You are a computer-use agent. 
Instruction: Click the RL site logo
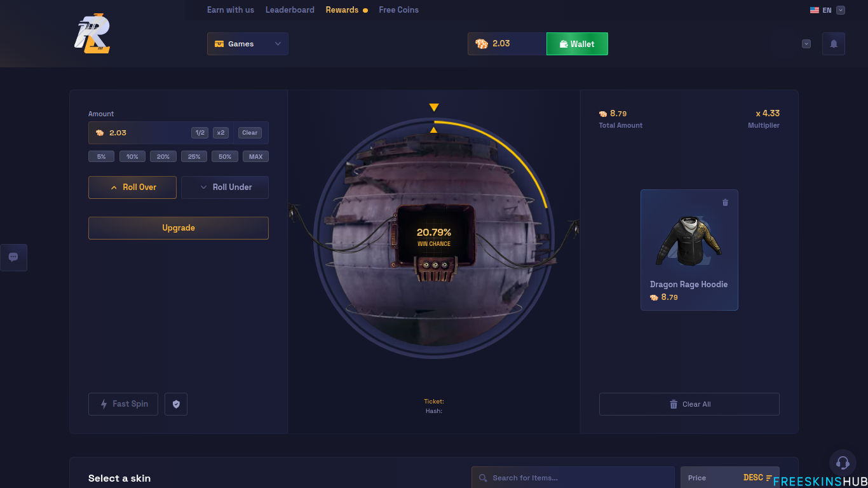[92, 34]
